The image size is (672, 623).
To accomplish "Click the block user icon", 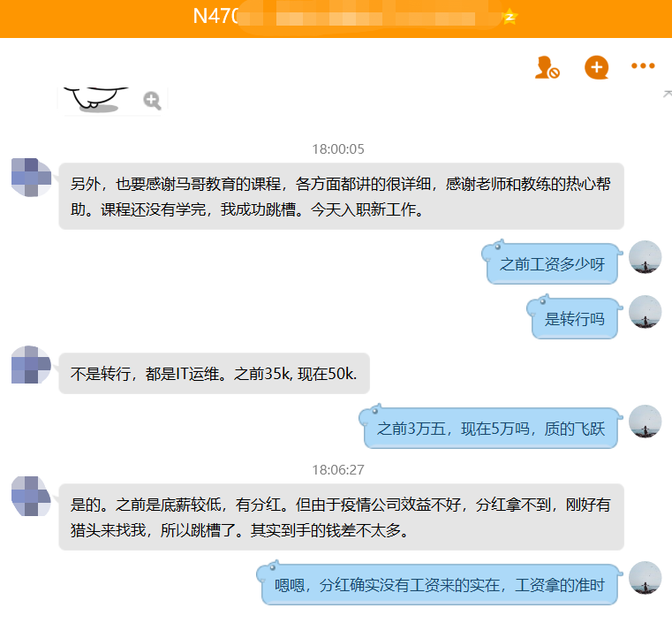I will point(547,67).
